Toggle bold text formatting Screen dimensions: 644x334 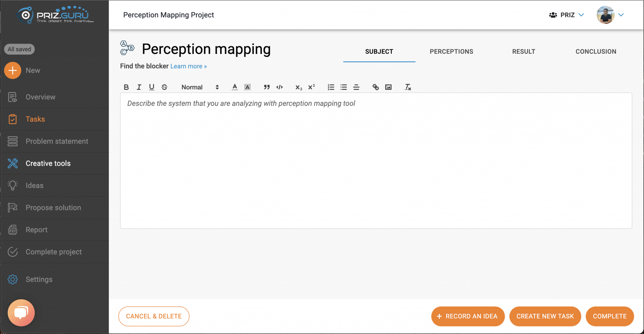tap(126, 87)
